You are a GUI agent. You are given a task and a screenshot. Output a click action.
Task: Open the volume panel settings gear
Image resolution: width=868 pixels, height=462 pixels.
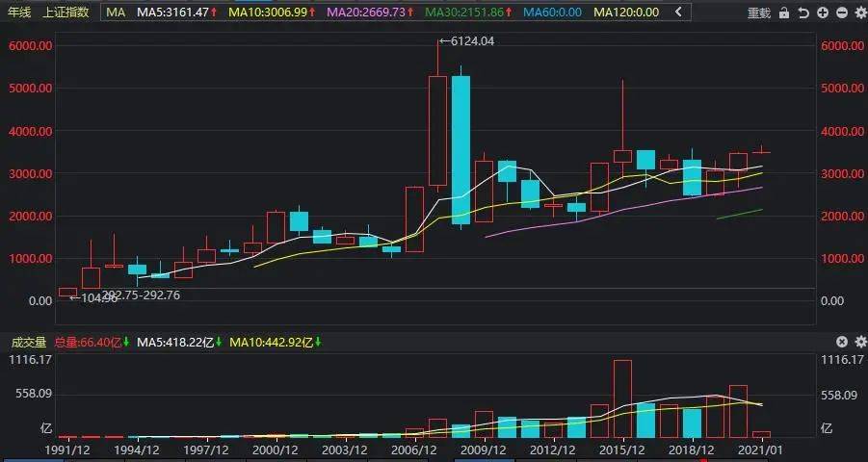click(860, 342)
